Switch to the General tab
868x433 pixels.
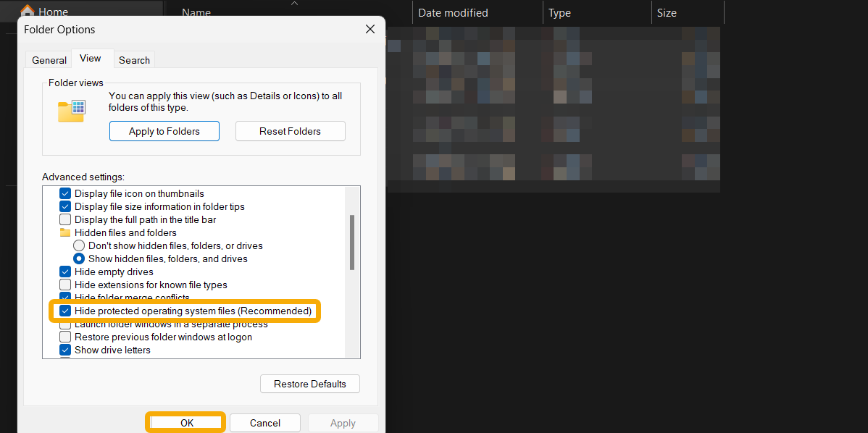[48, 59]
